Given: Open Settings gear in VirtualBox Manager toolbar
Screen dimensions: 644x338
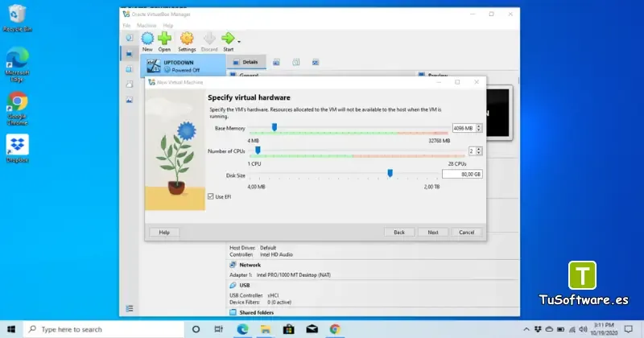Looking at the screenshot, I should 187,39.
